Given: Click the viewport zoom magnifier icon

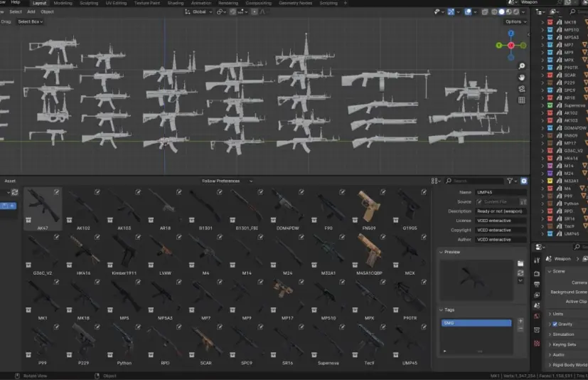Looking at the screenshot, I should [x=522, y=66].
